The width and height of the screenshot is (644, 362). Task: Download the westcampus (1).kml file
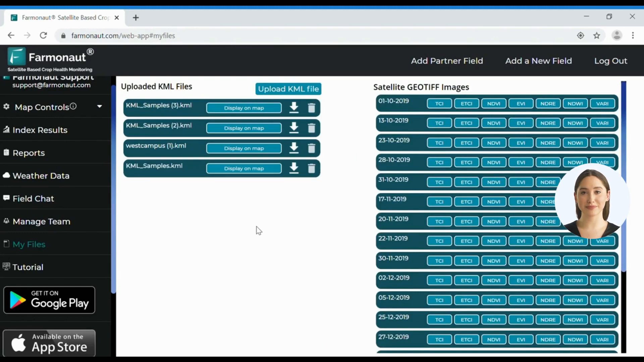(294, 148)
